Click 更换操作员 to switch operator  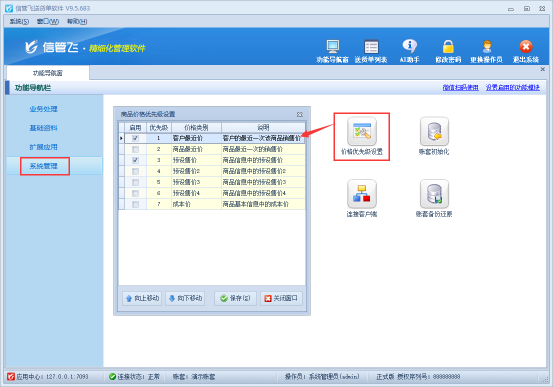coord(486,51)
